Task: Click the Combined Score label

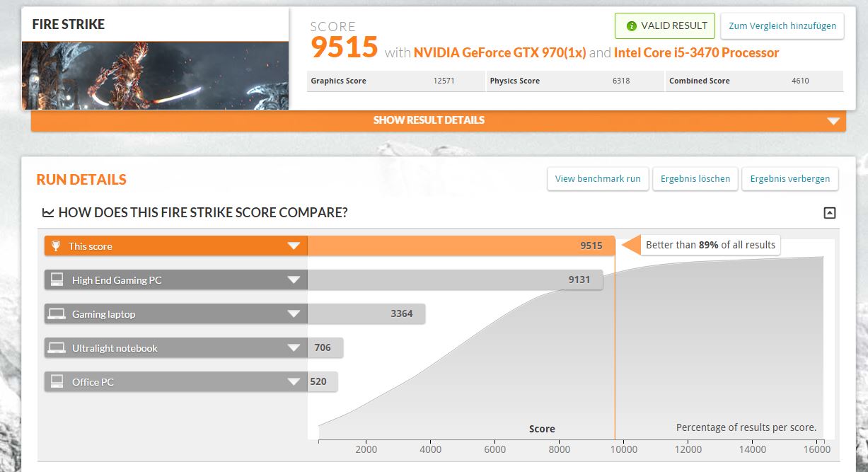Action: 700,81
